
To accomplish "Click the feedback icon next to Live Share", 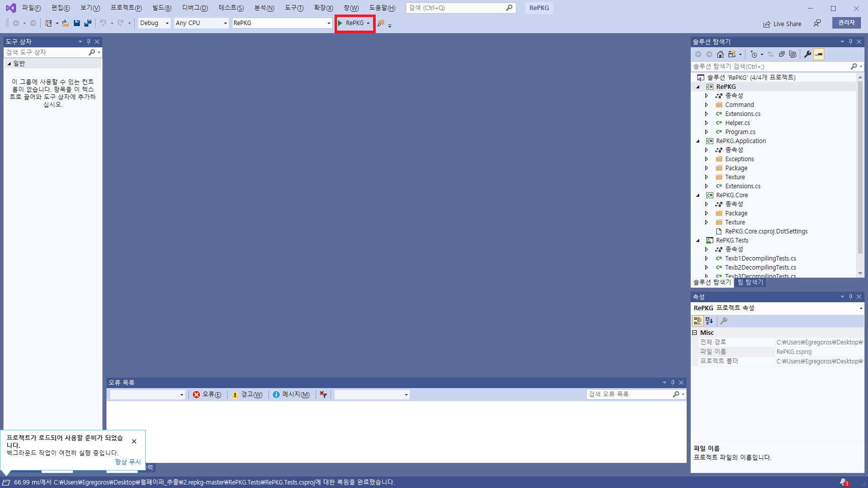I will point(817,24).
